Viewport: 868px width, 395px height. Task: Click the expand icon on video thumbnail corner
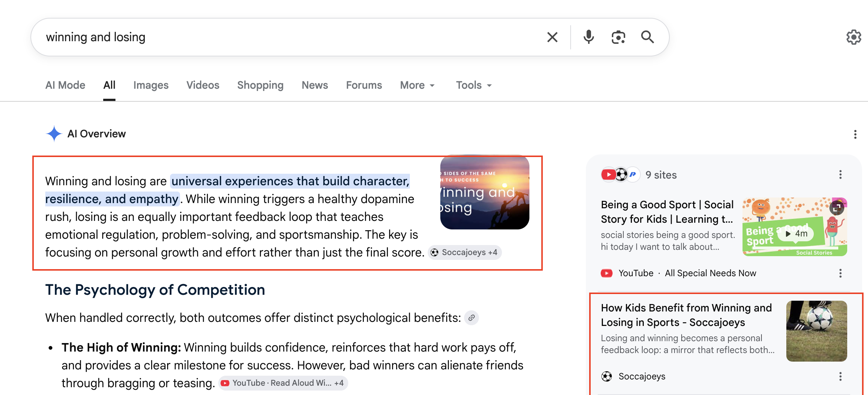(x=836, y=208)
